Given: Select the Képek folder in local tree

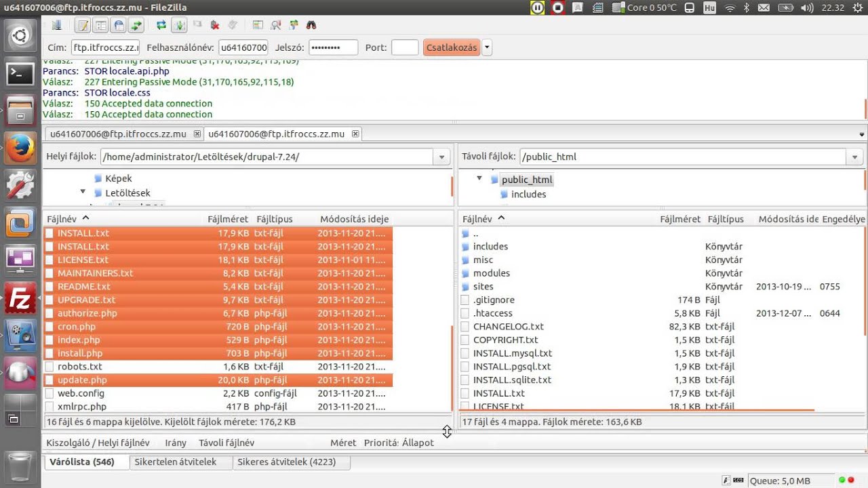Looking at the screenshot, I should click(x=119, y=179).
